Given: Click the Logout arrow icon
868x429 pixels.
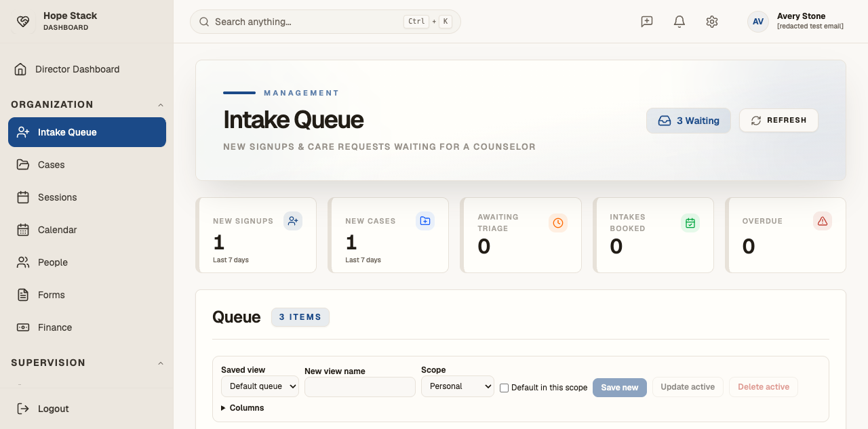Looking at the screenshot, I should [x=23, y=409].
